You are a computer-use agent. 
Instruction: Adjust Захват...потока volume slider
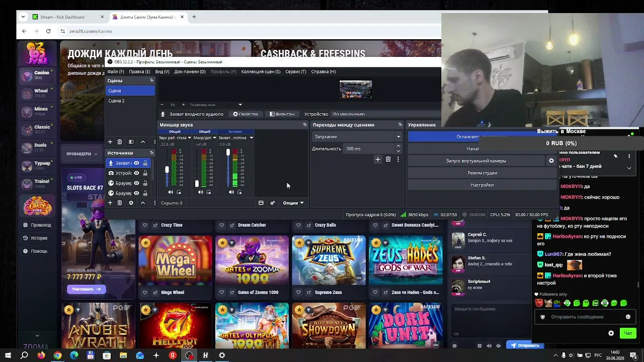pos(228,152)
